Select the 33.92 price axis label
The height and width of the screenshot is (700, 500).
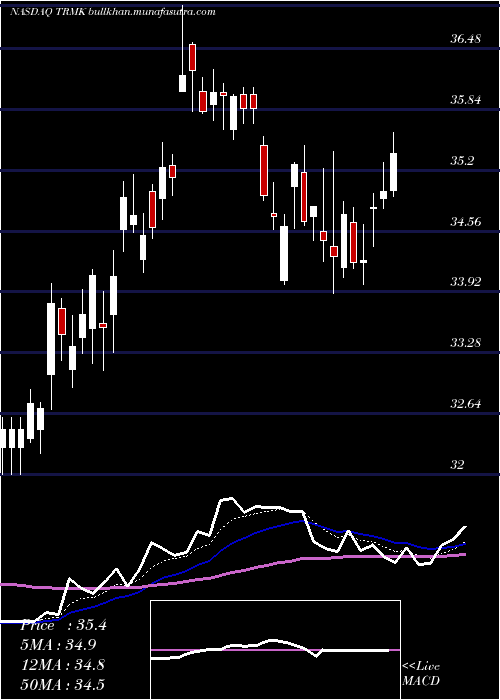tap(466, 282)
